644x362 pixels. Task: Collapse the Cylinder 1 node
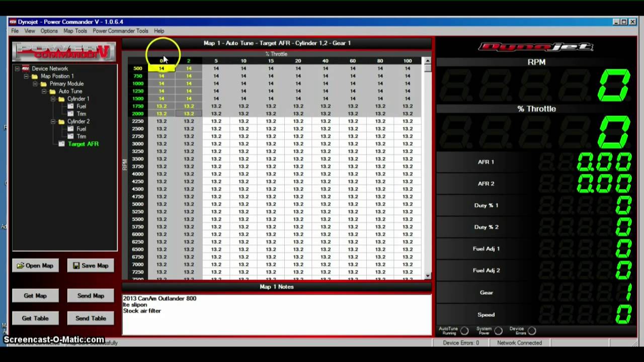pos(53,99)
